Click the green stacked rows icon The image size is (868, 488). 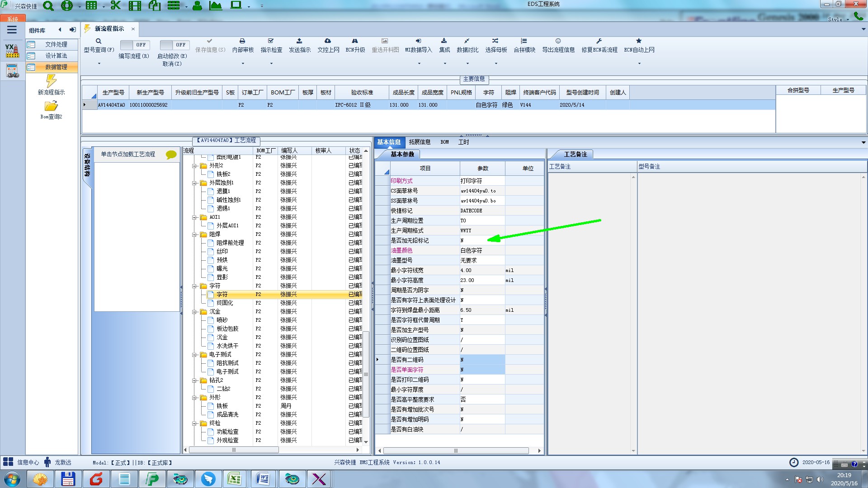point(174,5)
